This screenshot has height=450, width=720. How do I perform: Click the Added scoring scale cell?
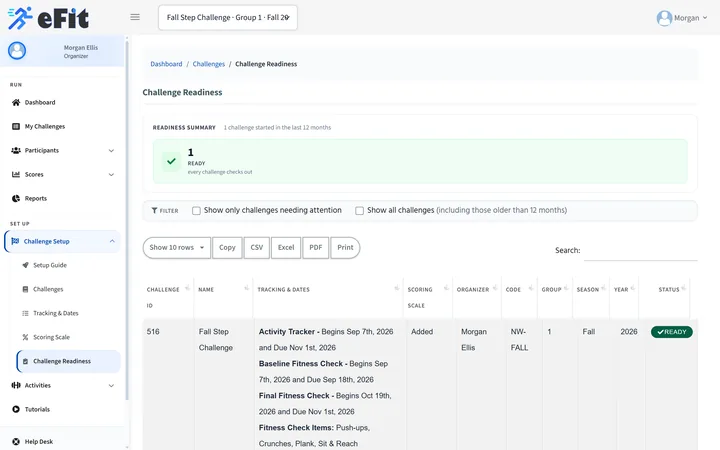pyautogui.click(x=422, y=332)
